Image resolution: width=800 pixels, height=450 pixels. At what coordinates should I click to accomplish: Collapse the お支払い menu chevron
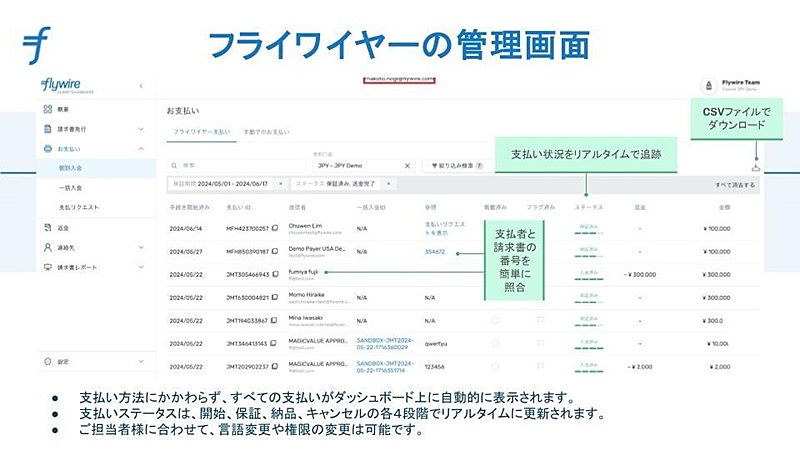click(x=141, y=149)
